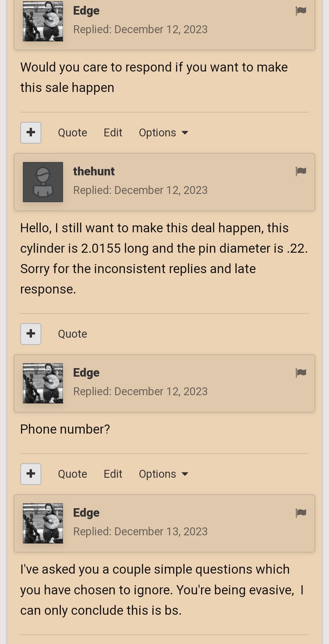Quote the 'Phone number?' reply
This screenshot has height=644, width=329.
coord(73,474)
